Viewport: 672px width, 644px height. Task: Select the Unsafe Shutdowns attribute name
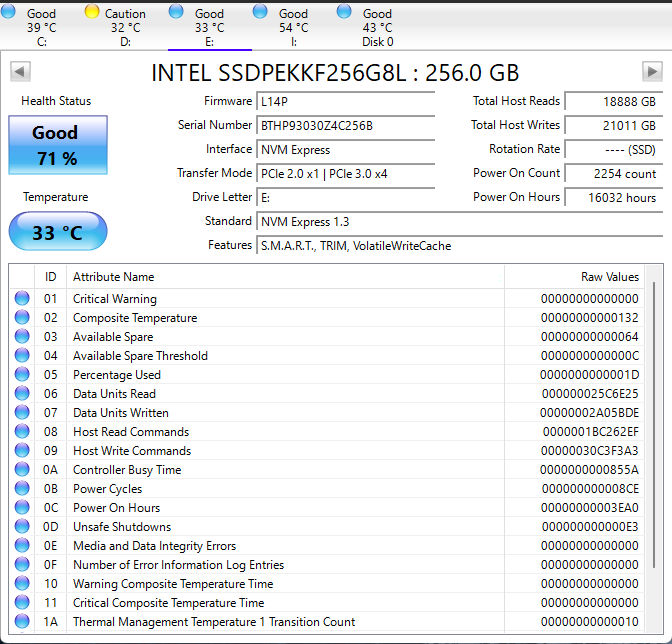122,527
